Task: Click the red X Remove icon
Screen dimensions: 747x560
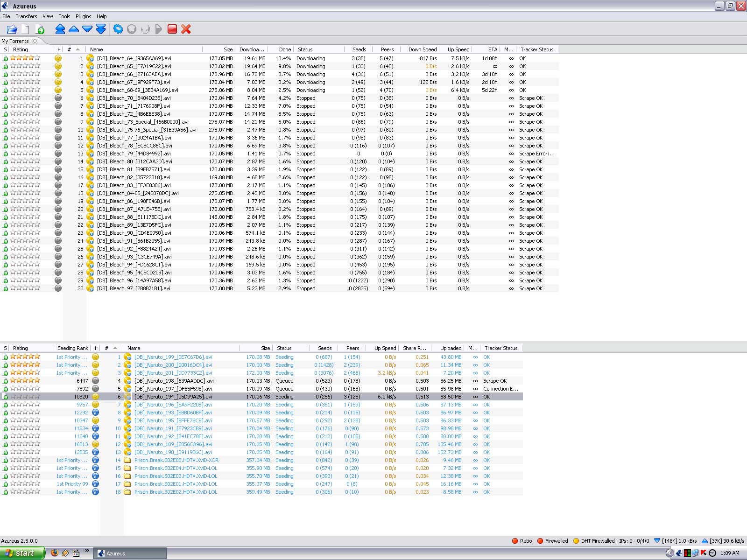Action: [x=186, y=29]
